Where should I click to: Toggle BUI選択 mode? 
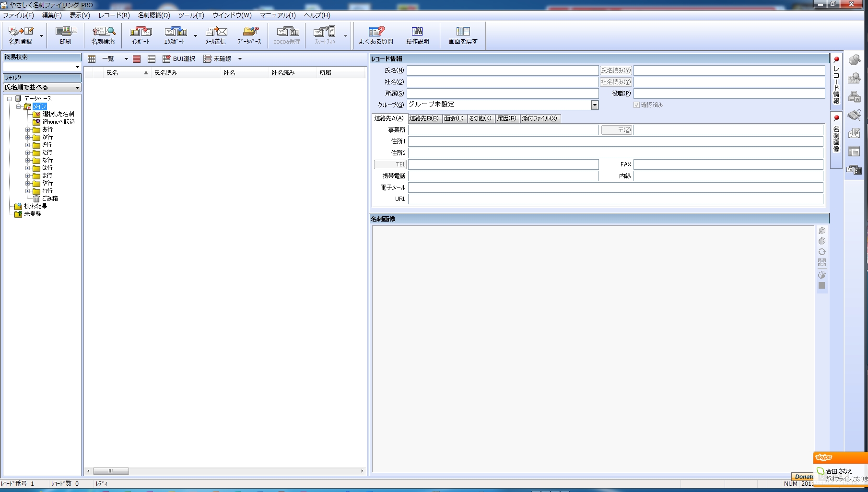[x=179, y=59]
